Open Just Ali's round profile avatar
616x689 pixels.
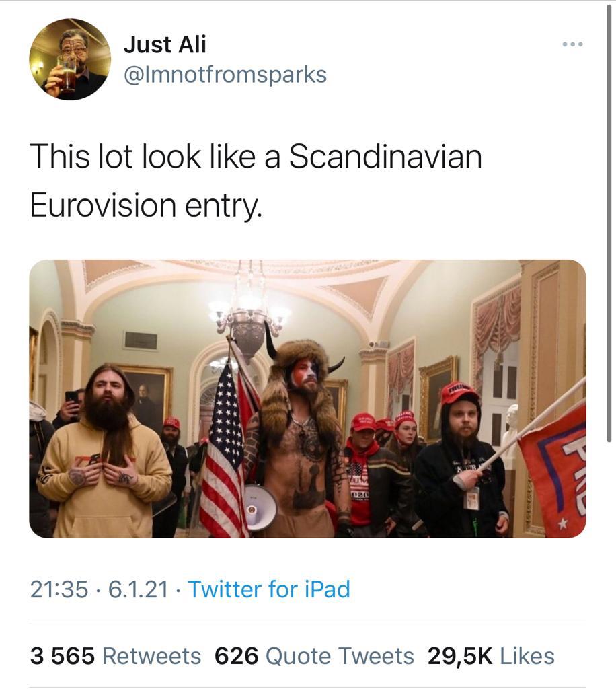tap(70, 59)
